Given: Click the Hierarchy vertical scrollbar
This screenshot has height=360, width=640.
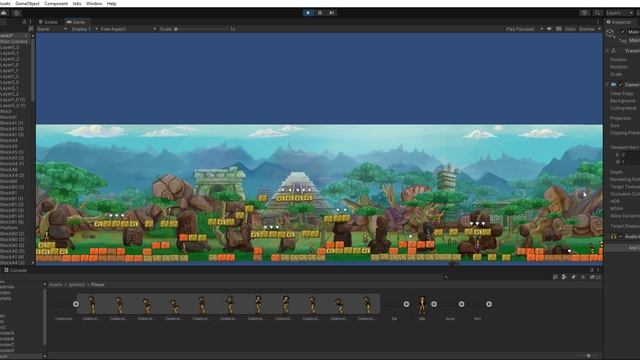Looking at the screenshot, I should tap(33, 69).
